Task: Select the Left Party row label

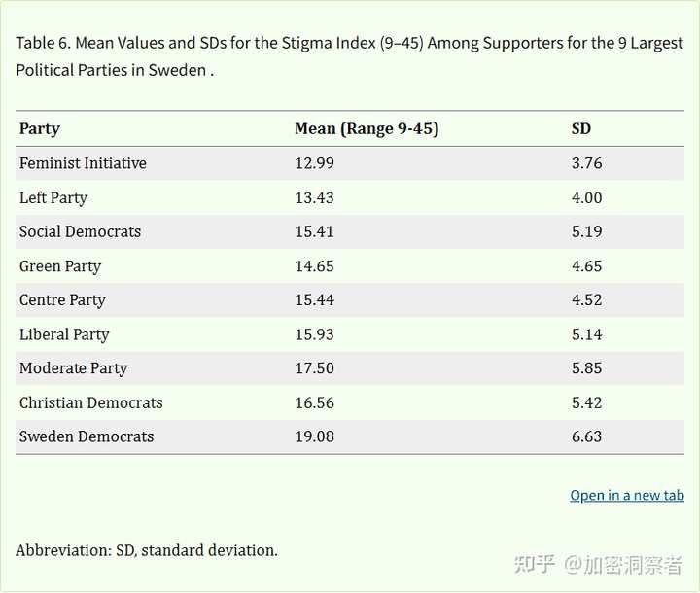Action: (x=53, y=197)
